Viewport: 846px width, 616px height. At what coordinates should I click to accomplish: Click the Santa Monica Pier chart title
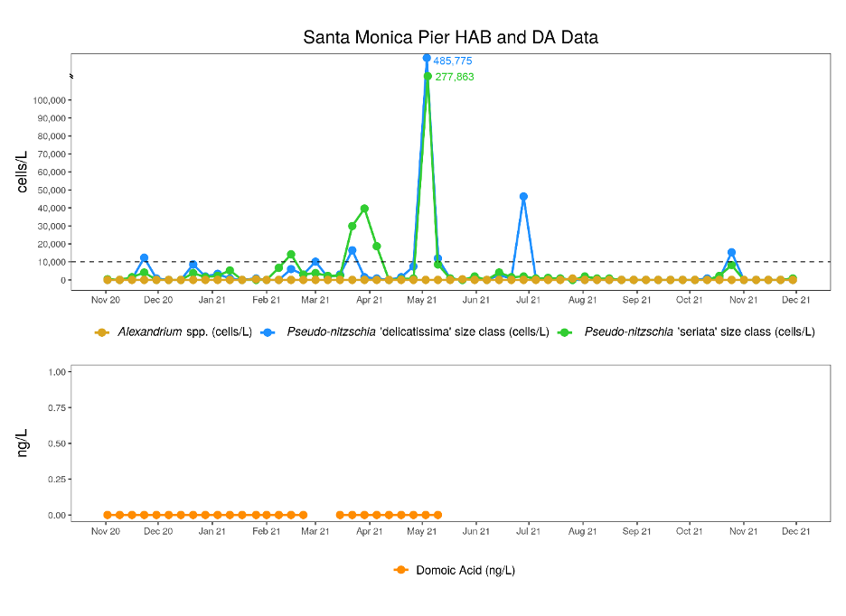450,37
